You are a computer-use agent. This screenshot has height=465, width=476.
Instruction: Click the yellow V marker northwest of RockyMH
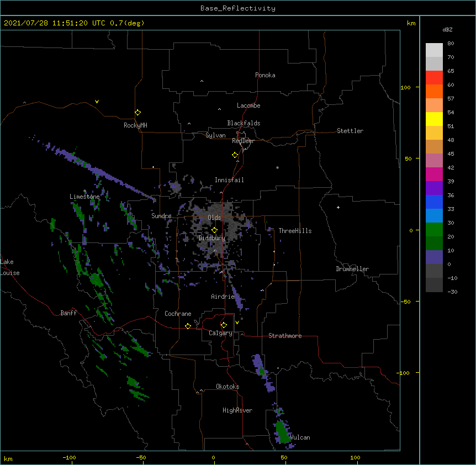coord(97,102)
